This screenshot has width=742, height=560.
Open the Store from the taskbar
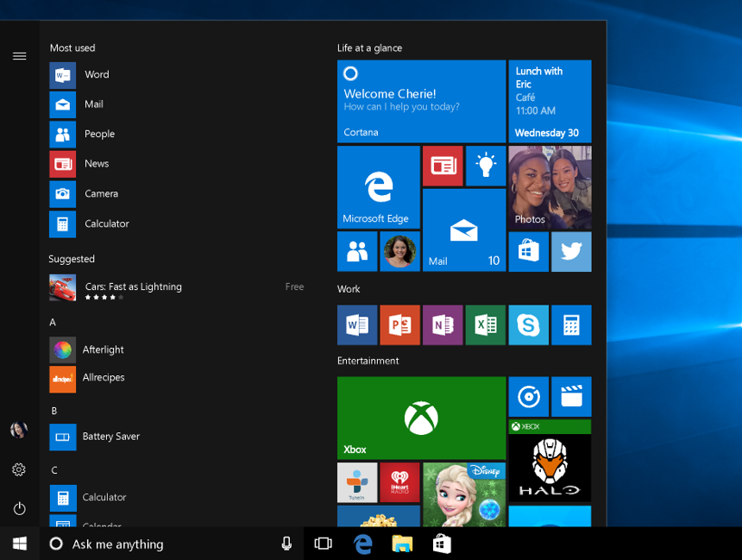pos(442,544)
